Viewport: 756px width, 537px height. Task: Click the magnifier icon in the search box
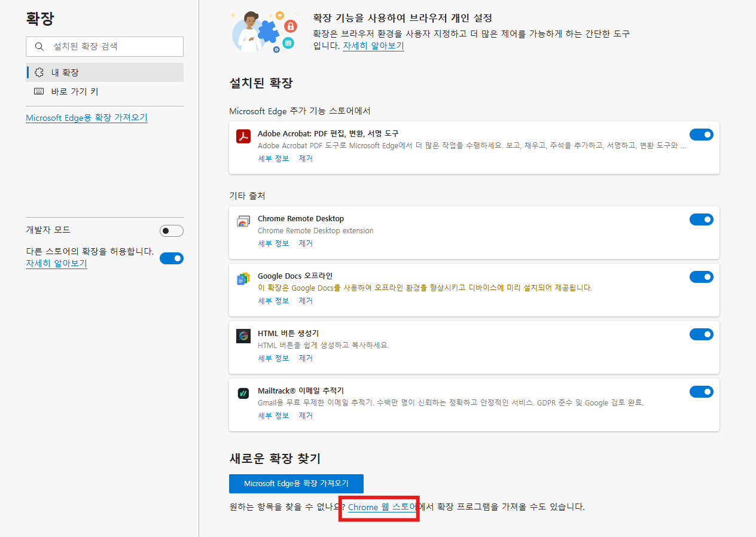39,47
